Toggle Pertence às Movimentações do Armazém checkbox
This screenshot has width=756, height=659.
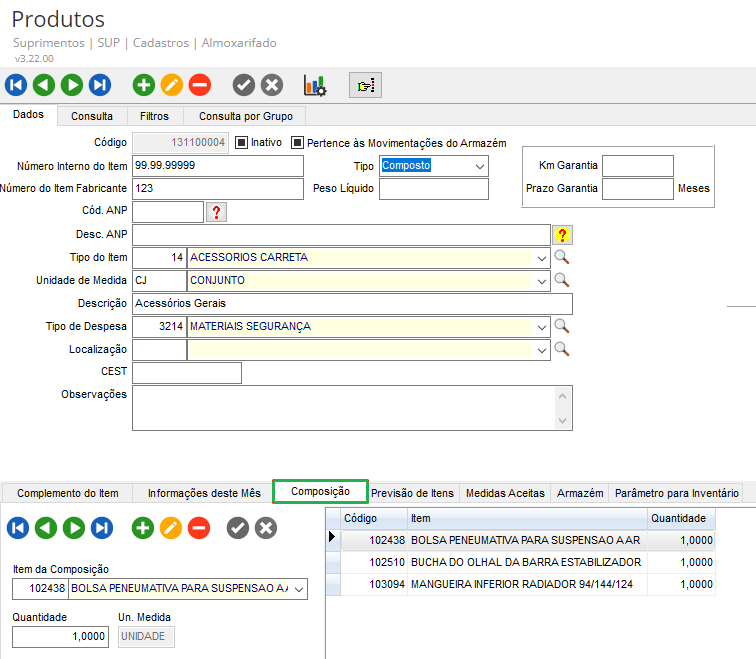click(297, 143)
